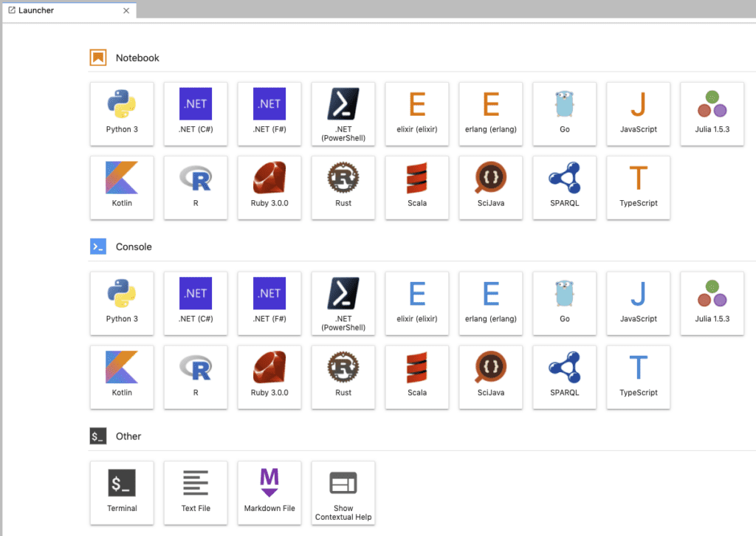The width and height of the screenshot is (756, 536).
Task: Click the Notebook section heading
Action: click(137, 58)
